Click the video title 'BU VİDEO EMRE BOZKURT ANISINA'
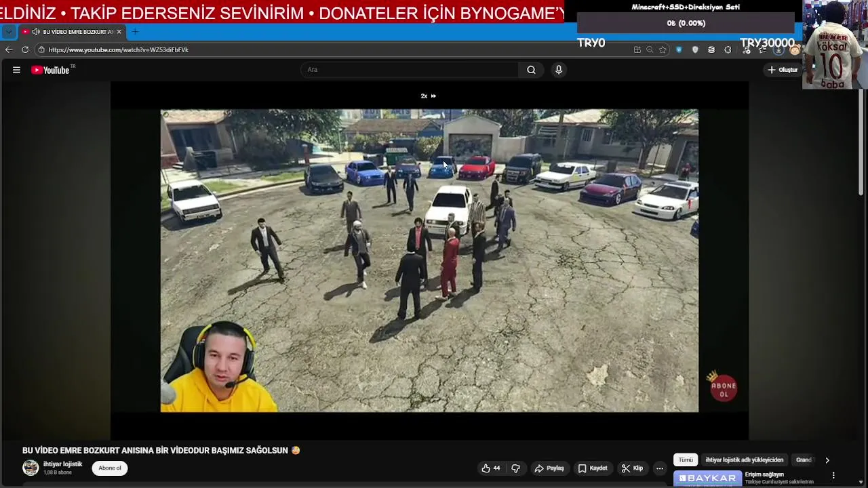 [155, 451]
